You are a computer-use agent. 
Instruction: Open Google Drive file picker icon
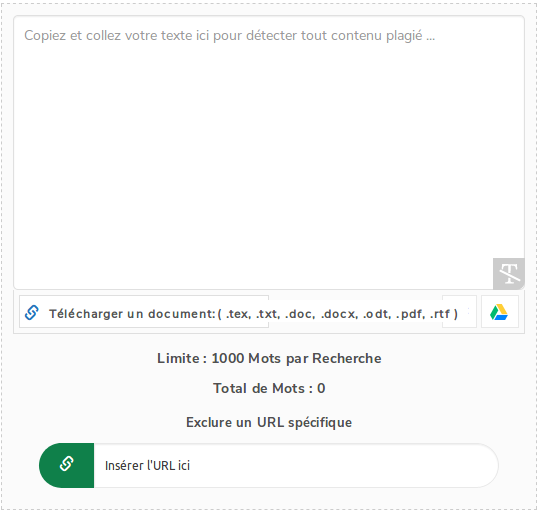pos(499,312)
